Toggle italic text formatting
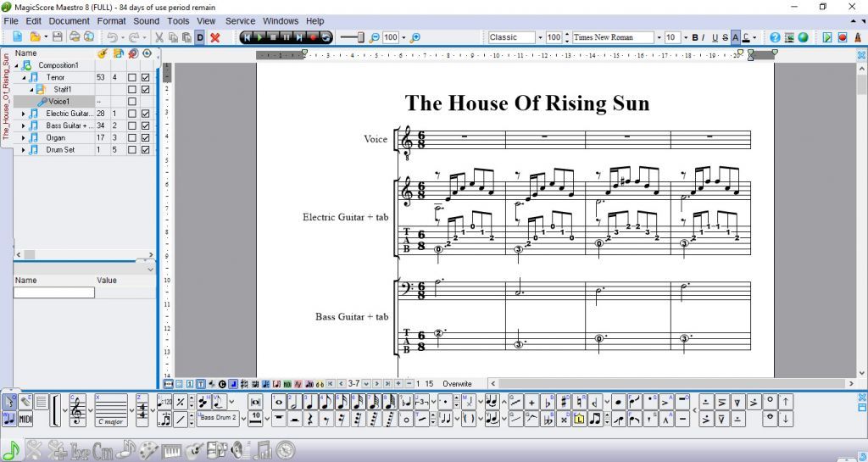868x462 pixels. (703, 37)
